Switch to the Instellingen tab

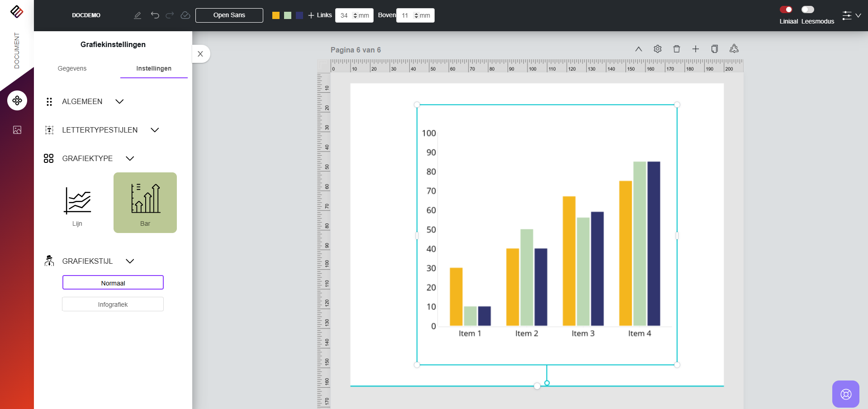[154, 69]
